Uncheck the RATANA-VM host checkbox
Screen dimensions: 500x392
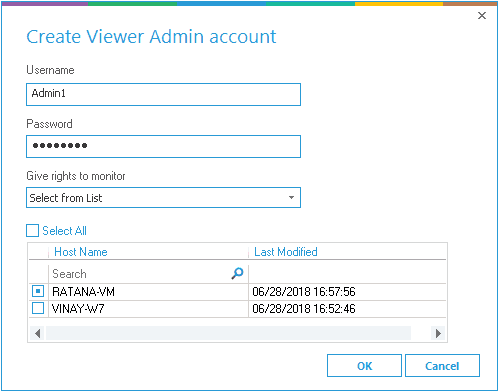tap(38, 291)
